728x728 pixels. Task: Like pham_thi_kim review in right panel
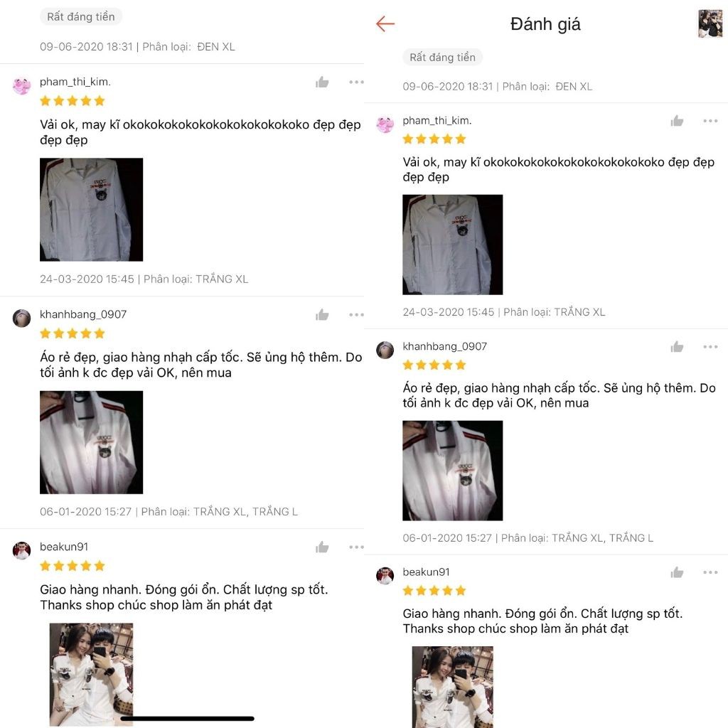click(677, 121)
